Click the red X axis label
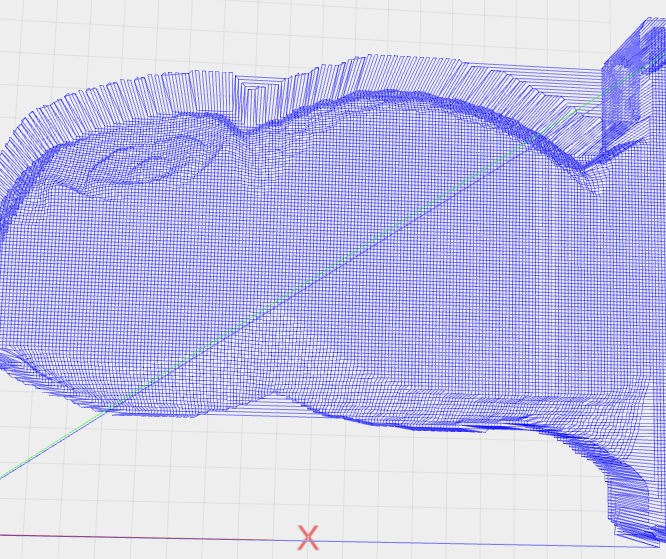Image resolution: width=666 pixels, height=559 pixels. (308, 537)
